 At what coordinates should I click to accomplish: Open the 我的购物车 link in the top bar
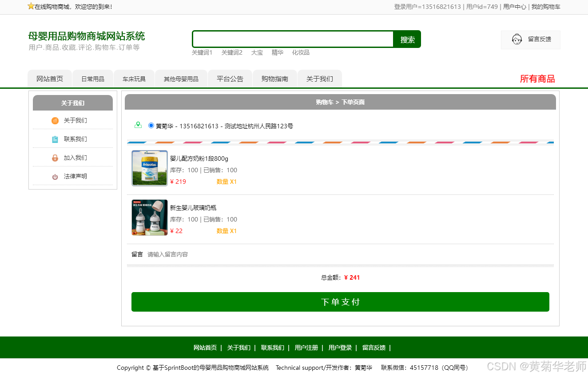546,7
